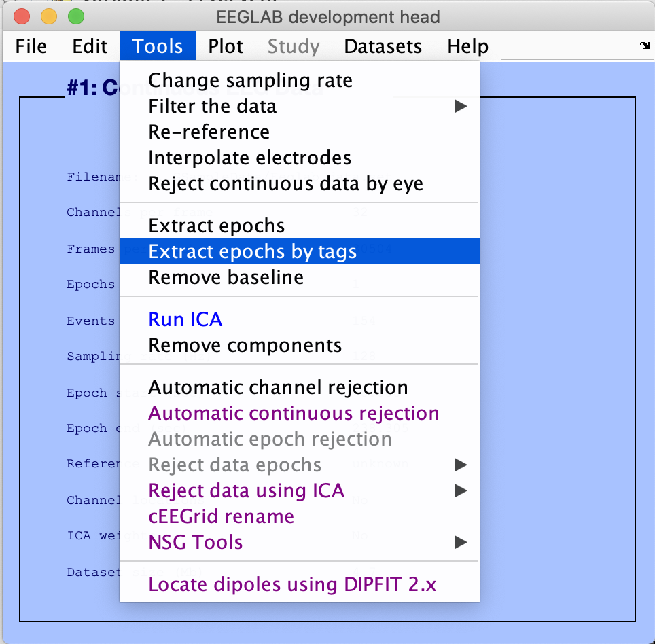Close the EEGLAB window with red button

[22, 17]
